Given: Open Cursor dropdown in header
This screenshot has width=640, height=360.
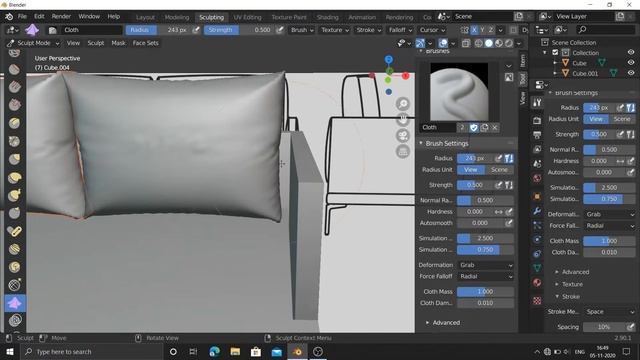Looking at the screenshot, I should coord(432,30).
